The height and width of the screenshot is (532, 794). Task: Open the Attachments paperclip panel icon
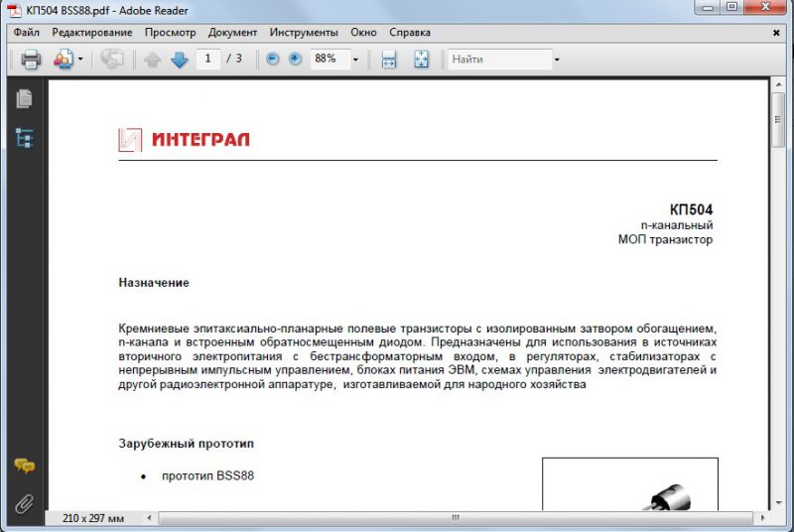point(24,504)
